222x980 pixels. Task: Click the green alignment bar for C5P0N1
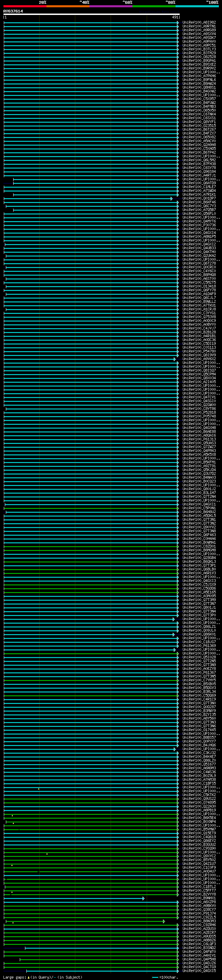[x=92, y=508]
